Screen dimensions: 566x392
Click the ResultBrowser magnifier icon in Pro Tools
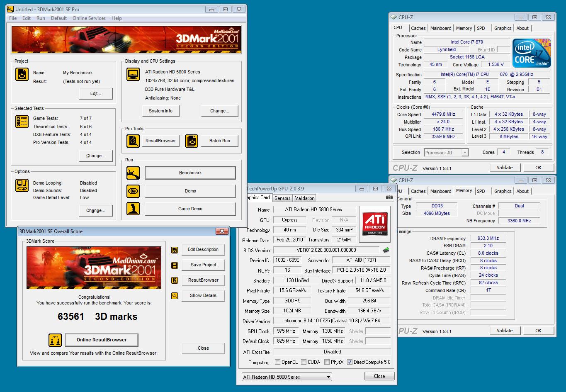coord(133,141)
